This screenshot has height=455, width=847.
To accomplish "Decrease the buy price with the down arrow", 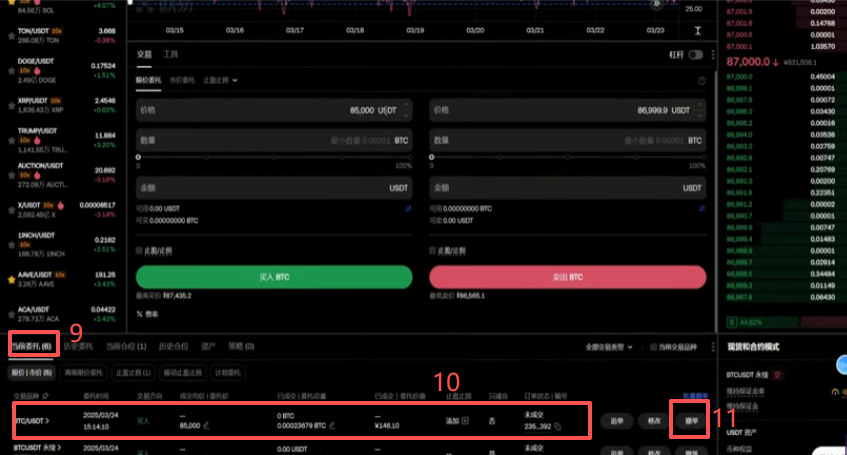I will [x=406, y=115].
